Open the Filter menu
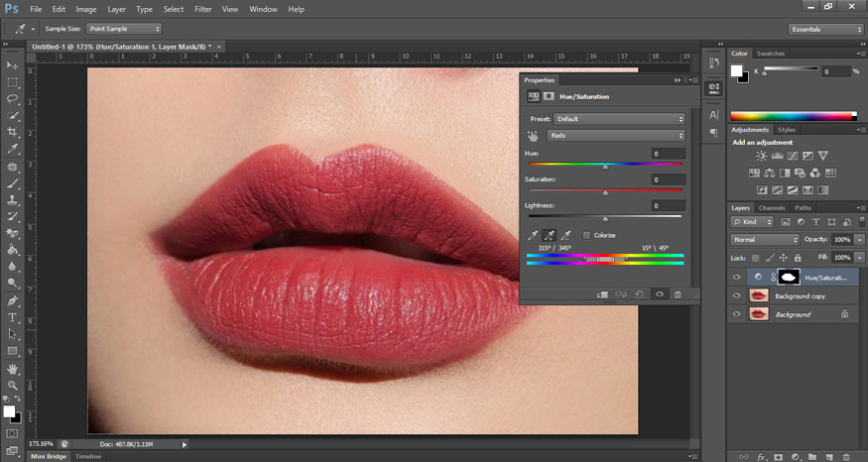868x462 pixels. coord(203,9)
